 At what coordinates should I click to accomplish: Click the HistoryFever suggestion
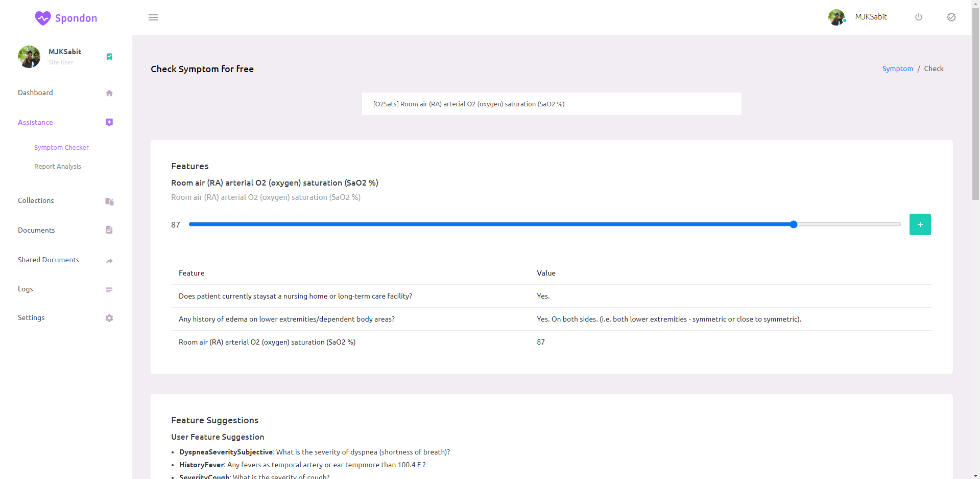(x=302, y=465)
